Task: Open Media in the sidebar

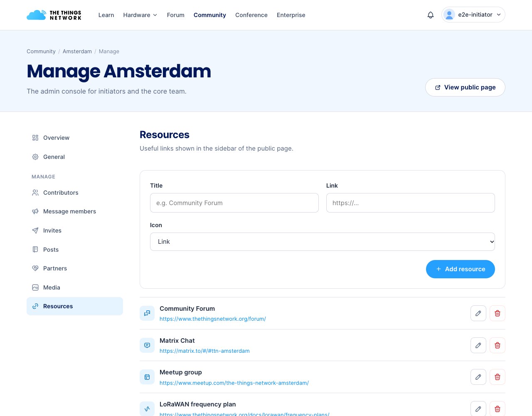Action: (x=75, y=287)
